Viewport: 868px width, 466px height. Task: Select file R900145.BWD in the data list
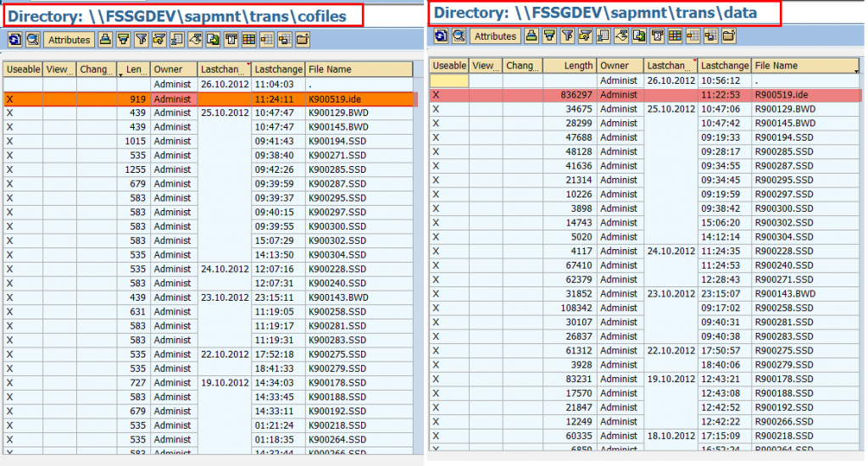[x=785, y=123]
